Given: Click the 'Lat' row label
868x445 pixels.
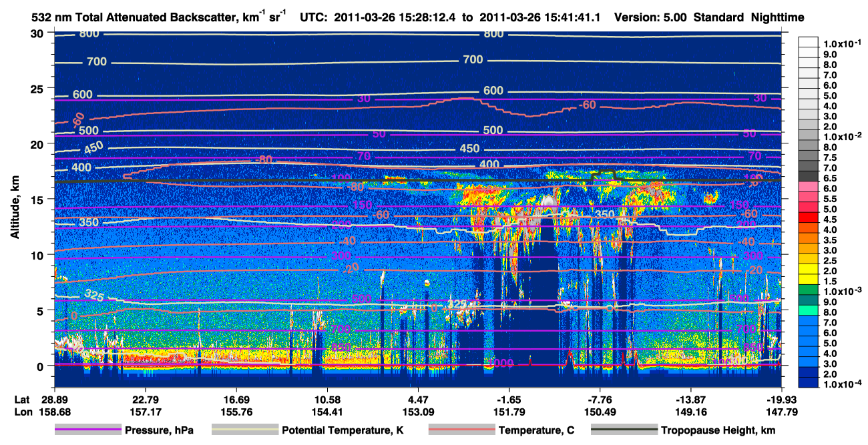Looking at the screenshot, I should [x=23, y=399].
